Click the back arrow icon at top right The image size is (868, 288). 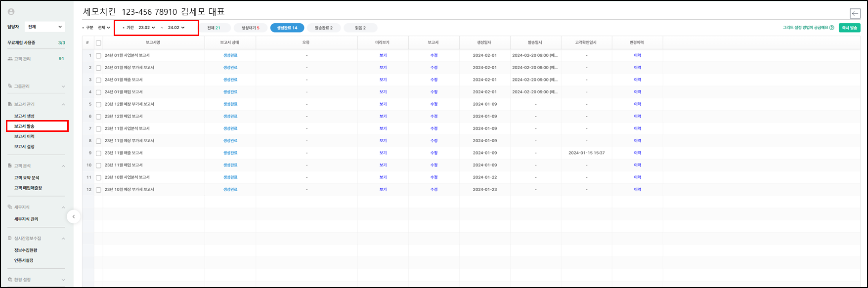pyautogui.click(x=855, y=14)
